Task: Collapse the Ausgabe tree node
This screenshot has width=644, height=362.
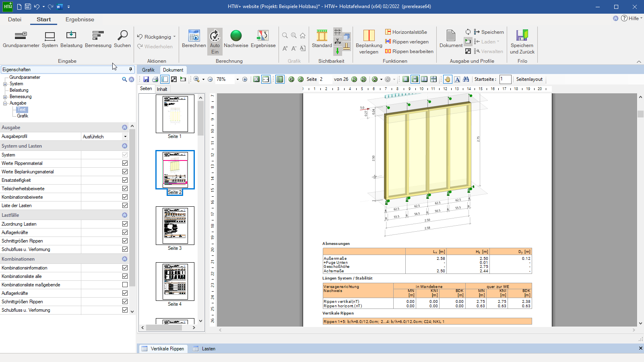Action: 5,103
